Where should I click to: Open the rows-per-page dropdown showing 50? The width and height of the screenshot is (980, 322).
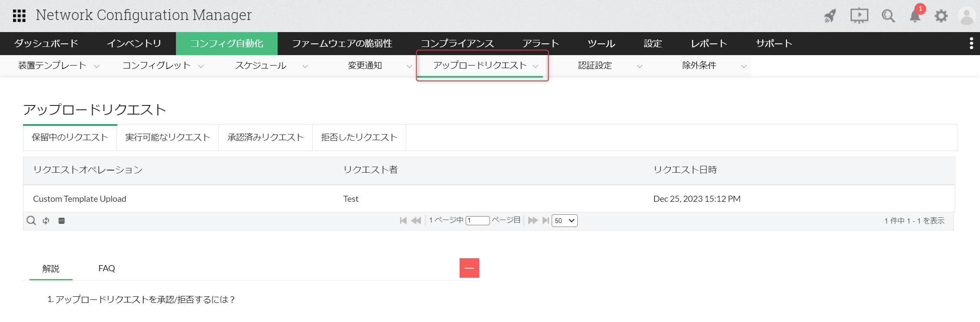pos(564,220)
